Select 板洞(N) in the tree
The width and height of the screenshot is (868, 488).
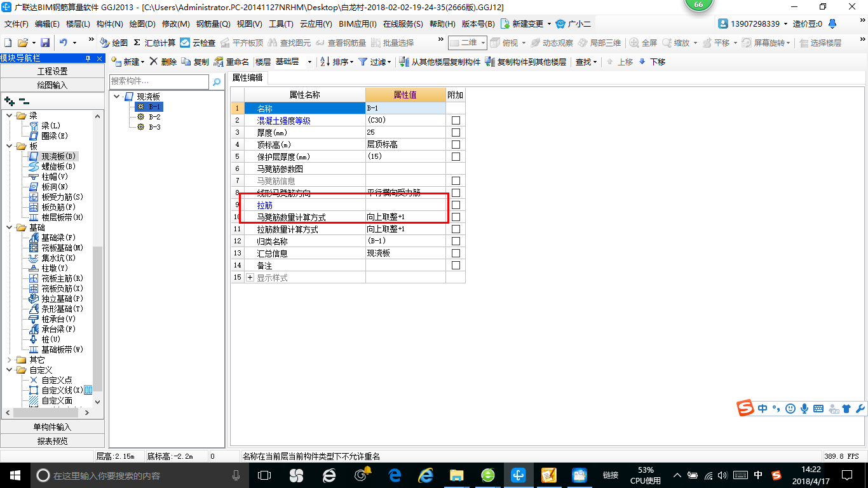(x=55, y=187)
